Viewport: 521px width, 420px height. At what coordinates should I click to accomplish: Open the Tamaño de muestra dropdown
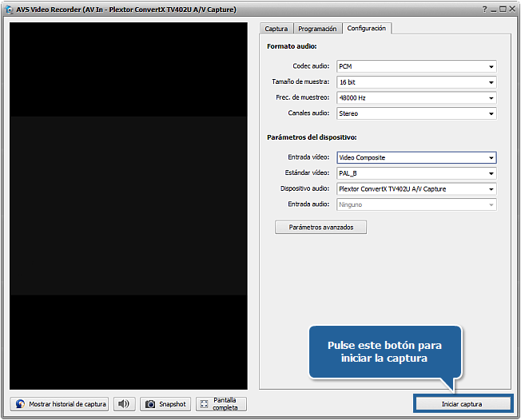click(x=416, y=82)
